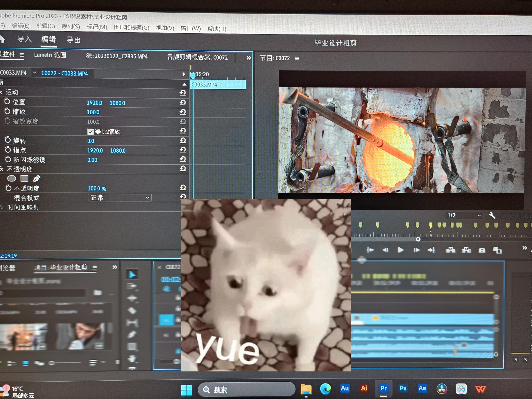Image resolution: width=532 pixels, height=399 pixels.
Task: Expand the program monitor button overflow chevrons
Action: coord(525,248)
